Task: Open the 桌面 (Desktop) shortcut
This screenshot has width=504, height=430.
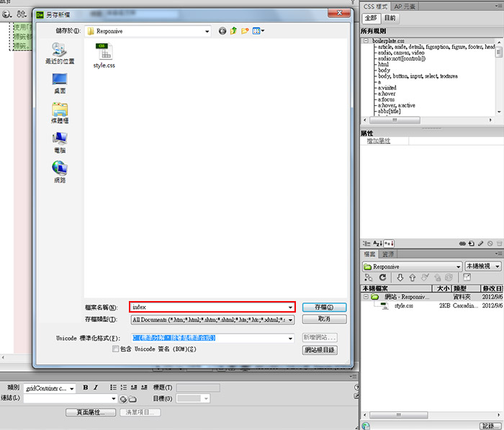Action: point(60,83)
